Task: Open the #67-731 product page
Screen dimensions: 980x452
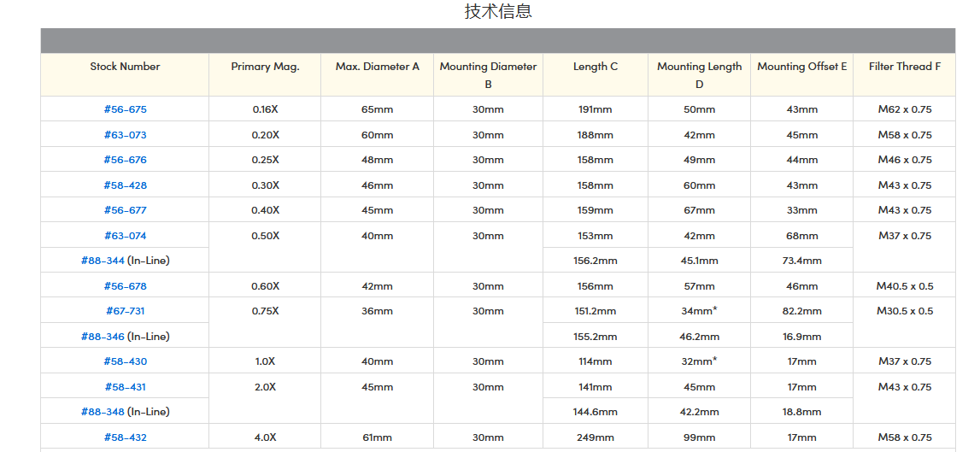Action: (x=125, y=311)
